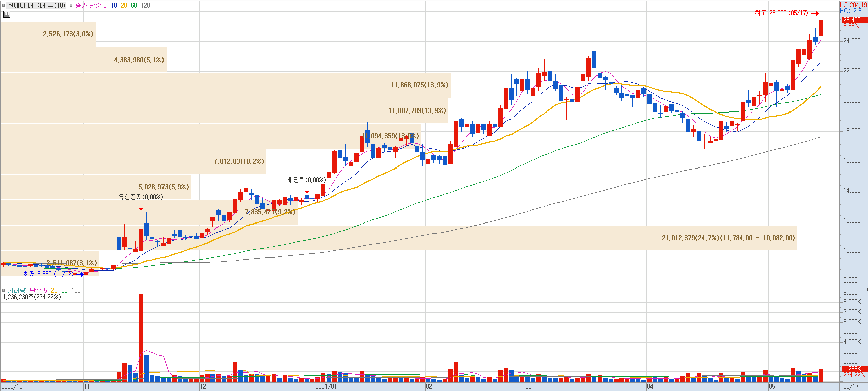Click the tallest red volume bar in November
Viewport: 868px width, 391px height.
pos(141,338)
